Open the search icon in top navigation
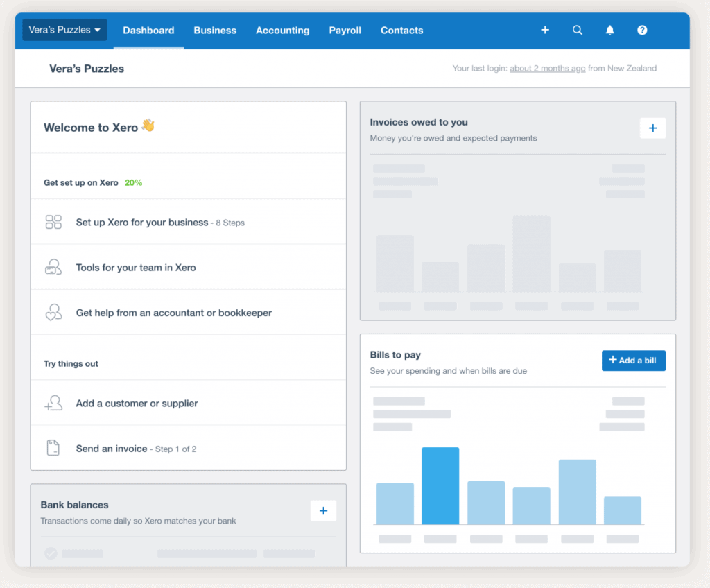The width and height of the screenshot is (710, 588). coord(578,30)
